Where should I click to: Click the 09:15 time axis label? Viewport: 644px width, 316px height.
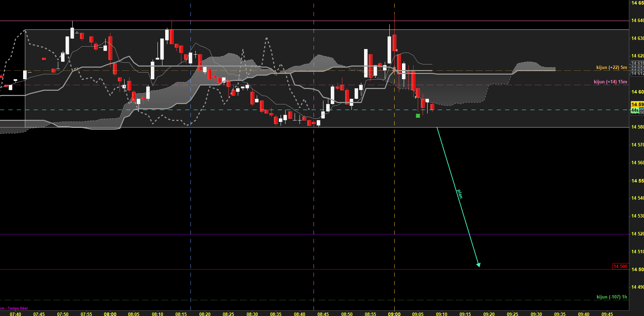465,314
